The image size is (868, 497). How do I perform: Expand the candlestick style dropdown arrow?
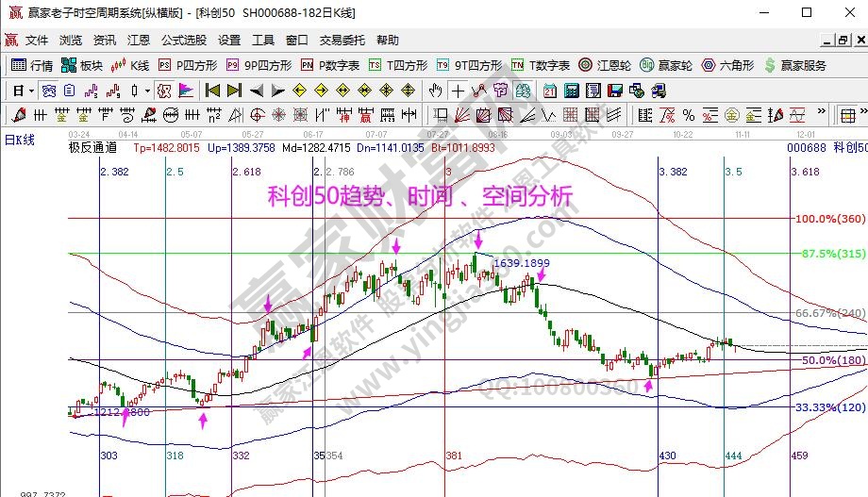[x=147, y=91]
